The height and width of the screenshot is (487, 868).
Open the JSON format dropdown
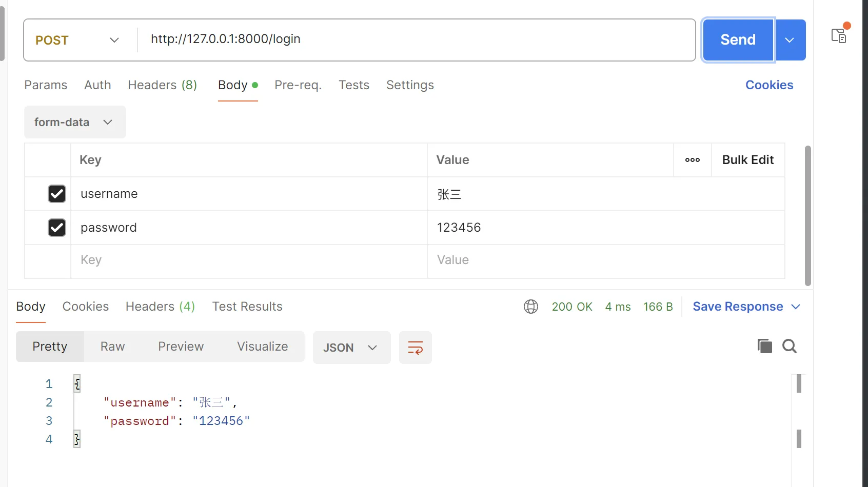(x=352, y=348)
